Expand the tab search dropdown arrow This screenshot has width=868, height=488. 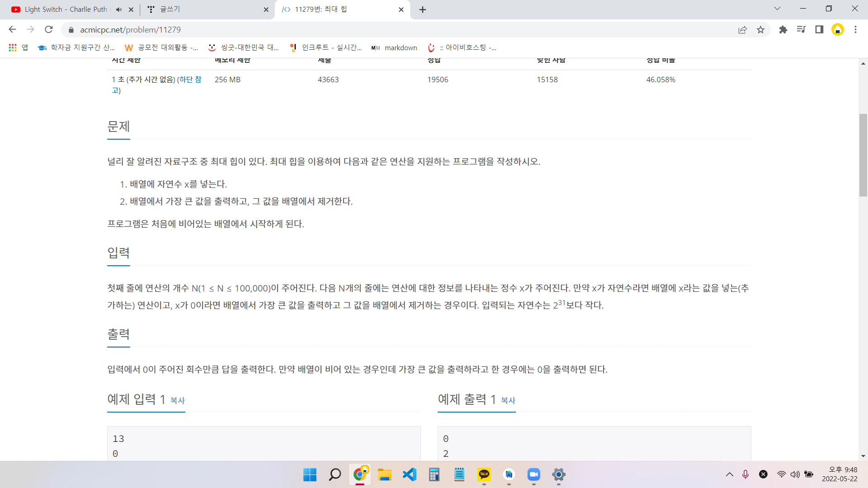coord(777,9)
